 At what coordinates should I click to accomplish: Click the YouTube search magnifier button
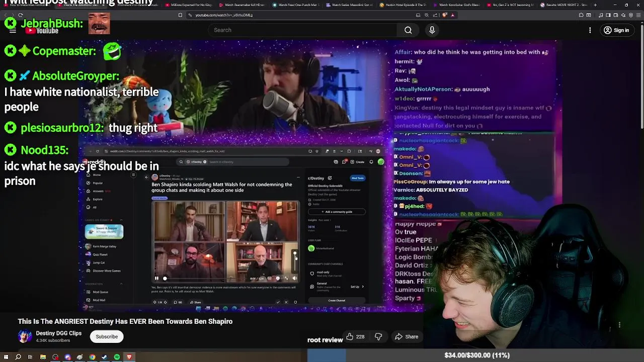408,30
